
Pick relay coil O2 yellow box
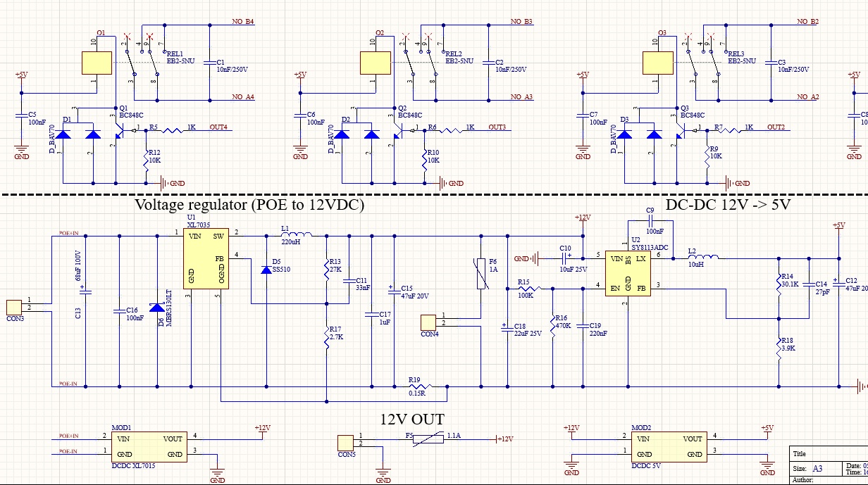[375, 63]
